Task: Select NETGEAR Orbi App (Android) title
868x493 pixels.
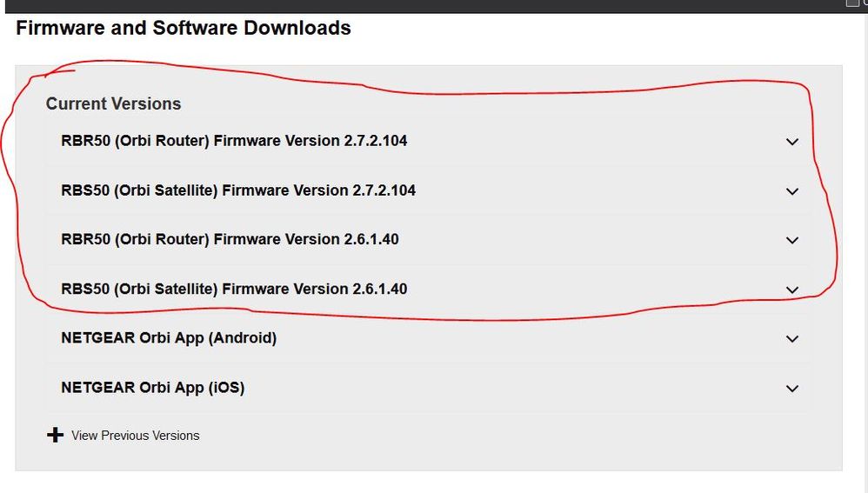Action: [169, 338]
